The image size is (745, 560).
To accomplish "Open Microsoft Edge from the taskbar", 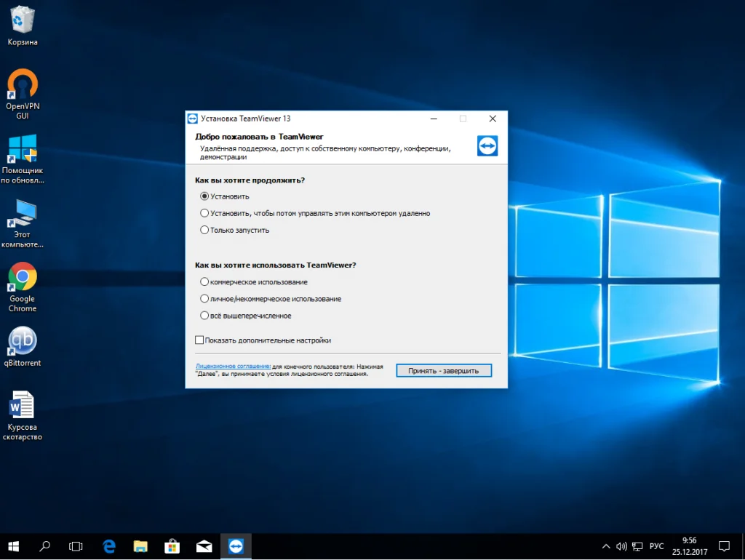I will pyautogui.click(x=109, y=545).
